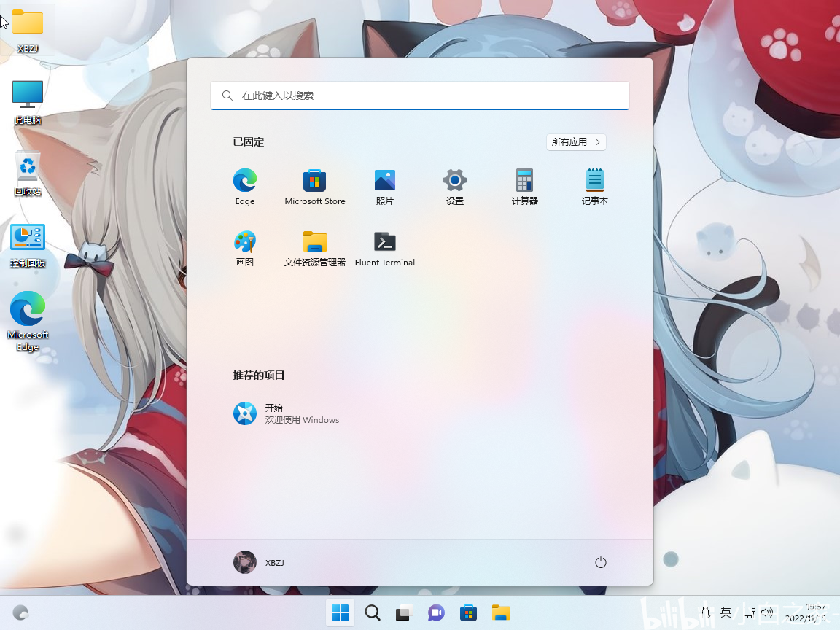Click the Windows Start taskbar button
840x630 pixels.
click(341, 612)
